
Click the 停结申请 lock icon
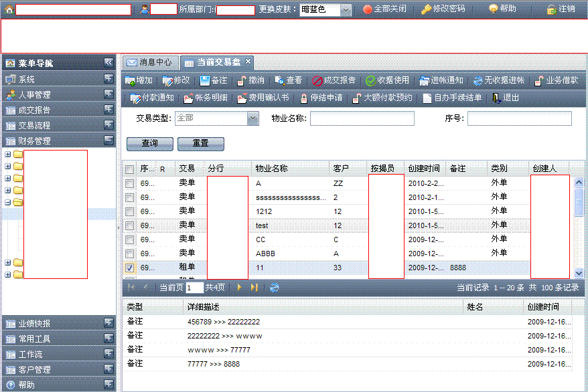[304, 98]
